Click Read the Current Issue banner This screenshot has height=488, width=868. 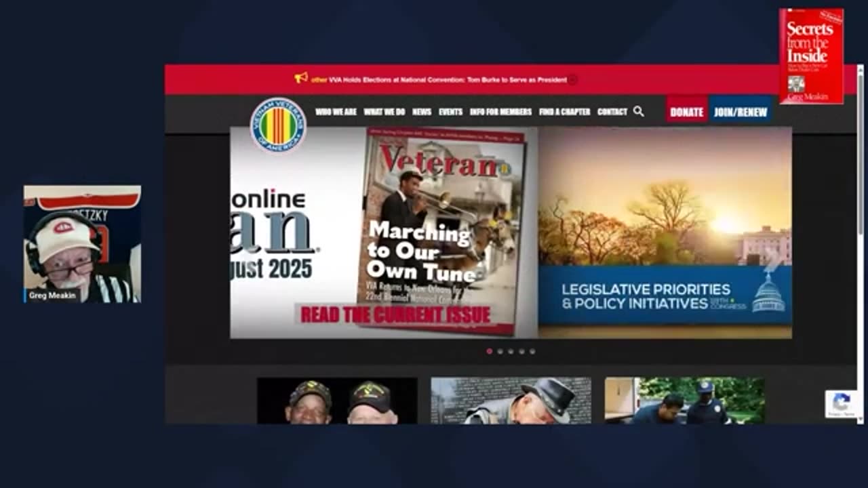coord(395,315)
